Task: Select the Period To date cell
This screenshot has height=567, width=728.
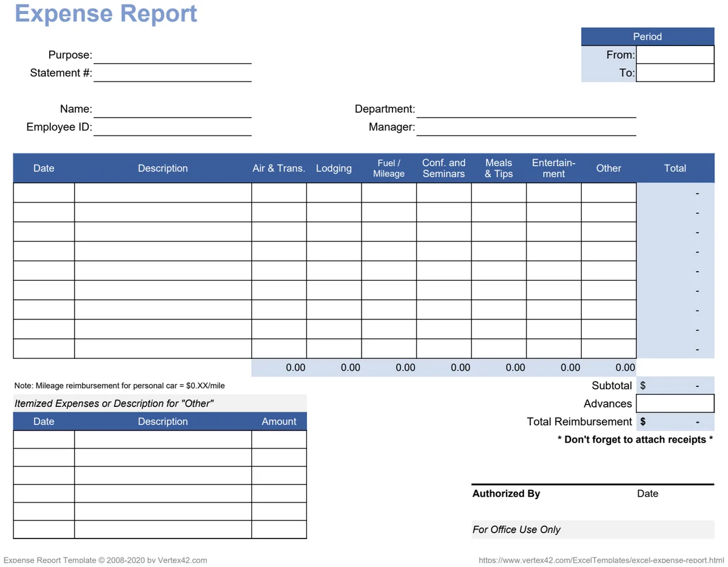Action: click(675, 73)
